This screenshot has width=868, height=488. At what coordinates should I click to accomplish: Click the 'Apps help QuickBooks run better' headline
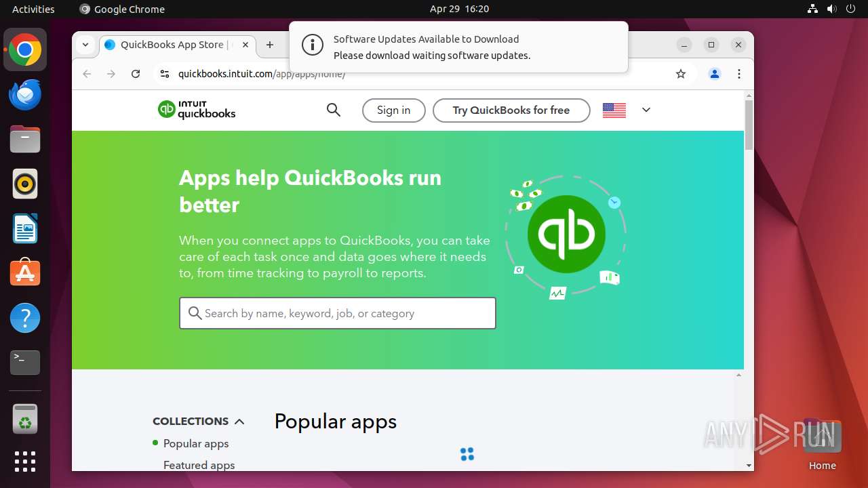coord(310,191)
